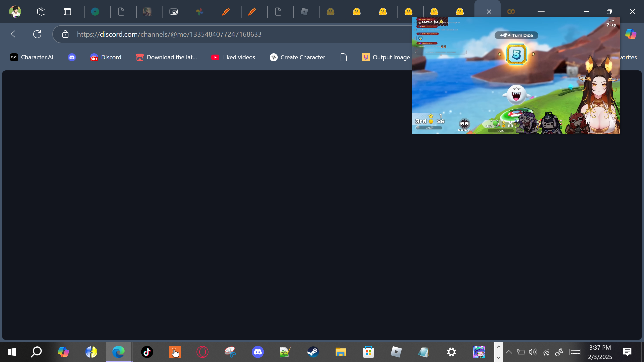
Task: Open the Microsoft Edge taskbar icon
Action: tap(118, 352)
